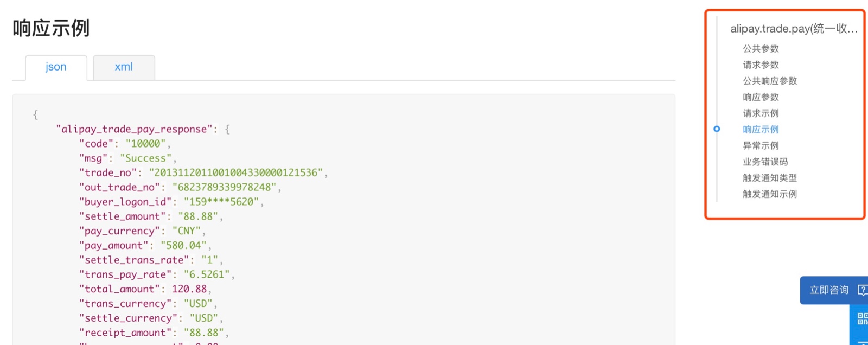
Task: Navigate to the 触发通知示例 section
Action: coord(770,194)
